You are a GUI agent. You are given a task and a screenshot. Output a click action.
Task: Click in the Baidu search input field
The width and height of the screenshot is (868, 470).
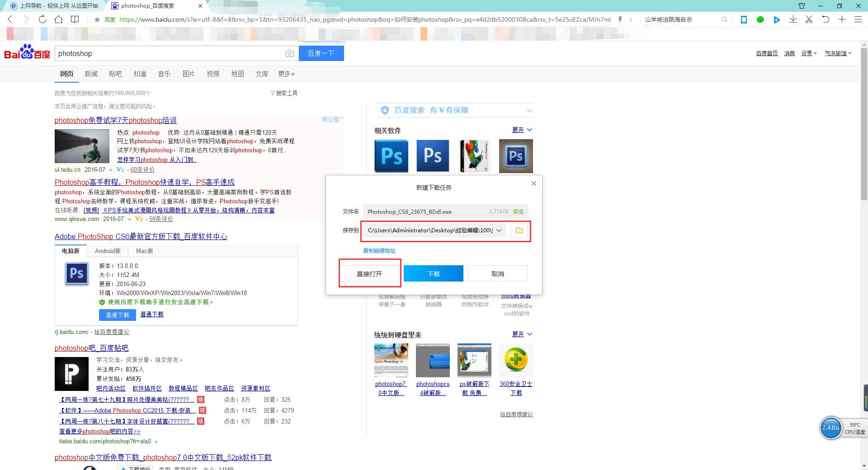(x=170, y=53)
